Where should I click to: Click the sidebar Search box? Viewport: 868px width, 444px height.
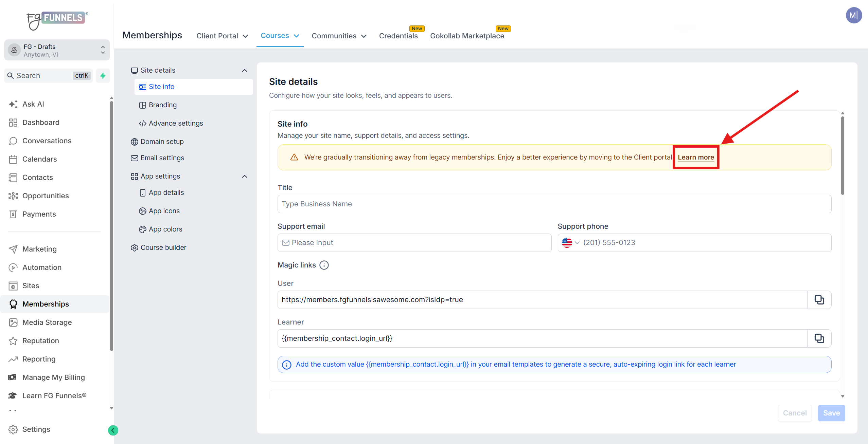[x=49, y=76]
